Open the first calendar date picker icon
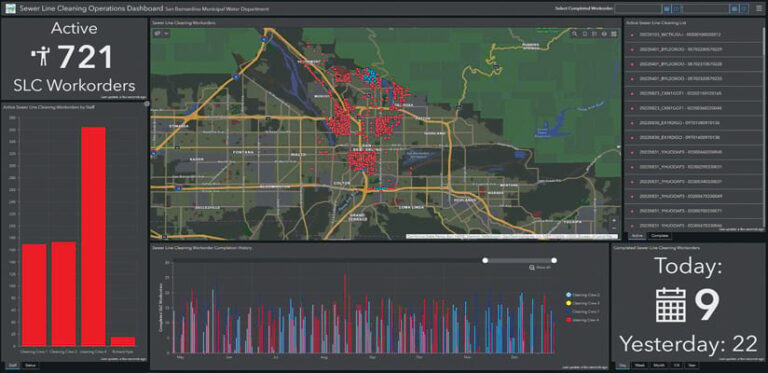The image size is (768, 373). (667, 8)
